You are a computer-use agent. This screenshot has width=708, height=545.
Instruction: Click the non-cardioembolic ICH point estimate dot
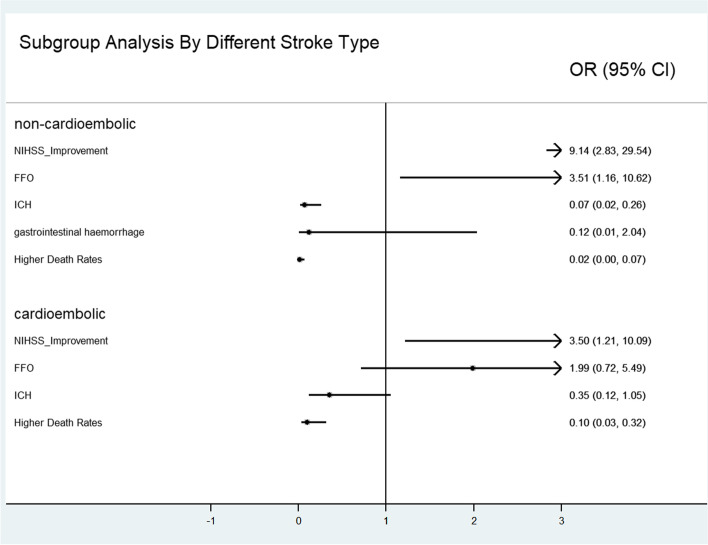(305, 205)
